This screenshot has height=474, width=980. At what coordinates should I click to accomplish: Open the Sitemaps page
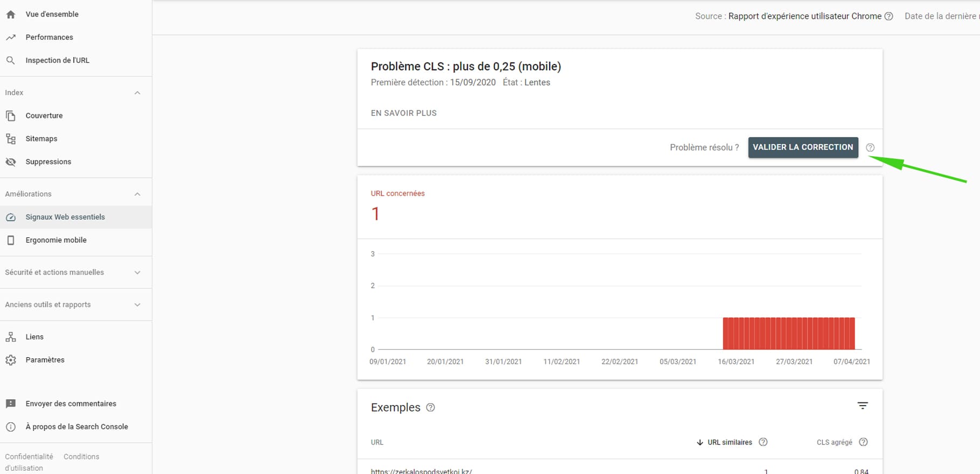pos(41,139)
